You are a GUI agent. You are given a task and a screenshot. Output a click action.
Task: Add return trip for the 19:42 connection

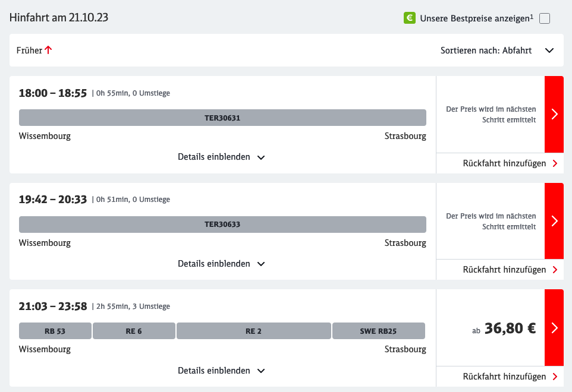(x=510, y=270)
